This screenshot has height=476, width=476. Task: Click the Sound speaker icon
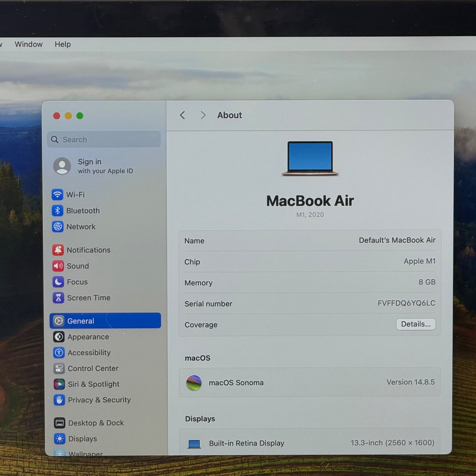[x=58, y=266]
